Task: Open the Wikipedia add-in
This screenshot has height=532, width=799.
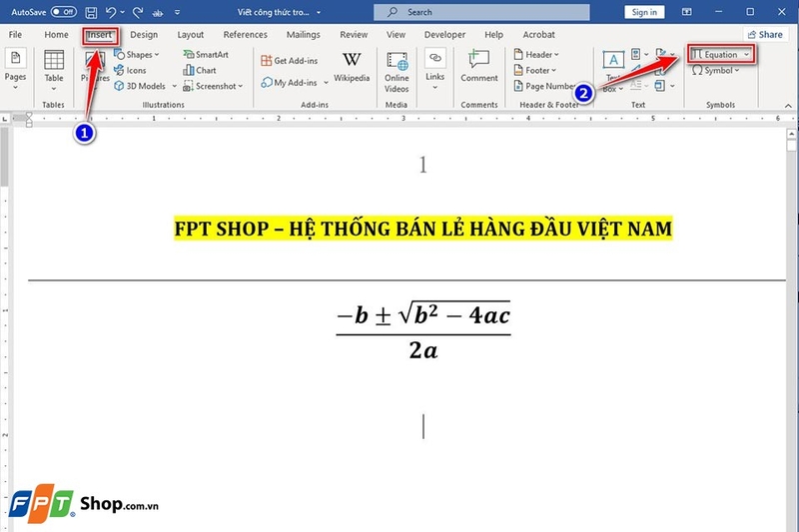Action: (x=352, y=67)
